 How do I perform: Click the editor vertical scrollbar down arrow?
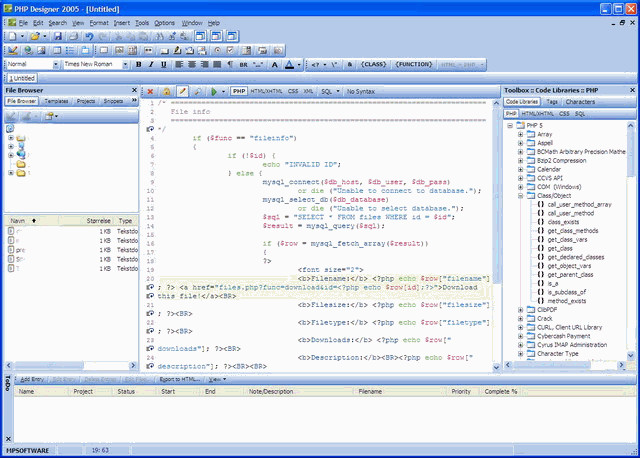pos(496,367)
